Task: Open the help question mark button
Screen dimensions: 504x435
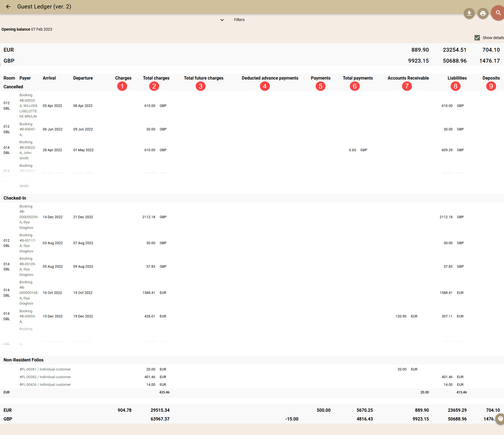Action: 500,419
